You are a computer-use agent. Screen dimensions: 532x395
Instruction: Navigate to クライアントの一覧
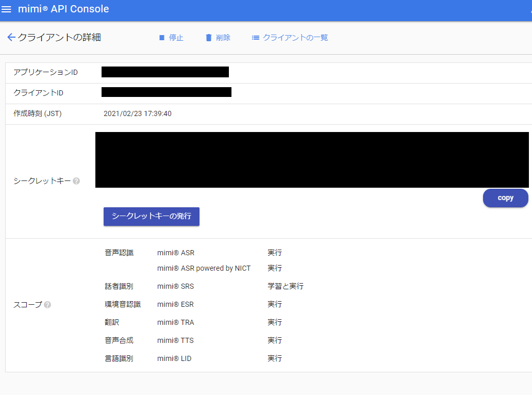coord(295,37)
